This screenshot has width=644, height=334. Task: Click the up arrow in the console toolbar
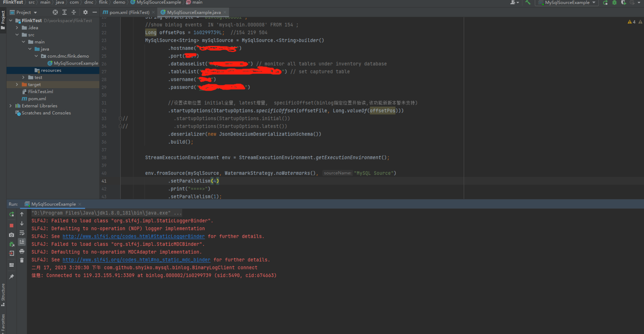22,214
